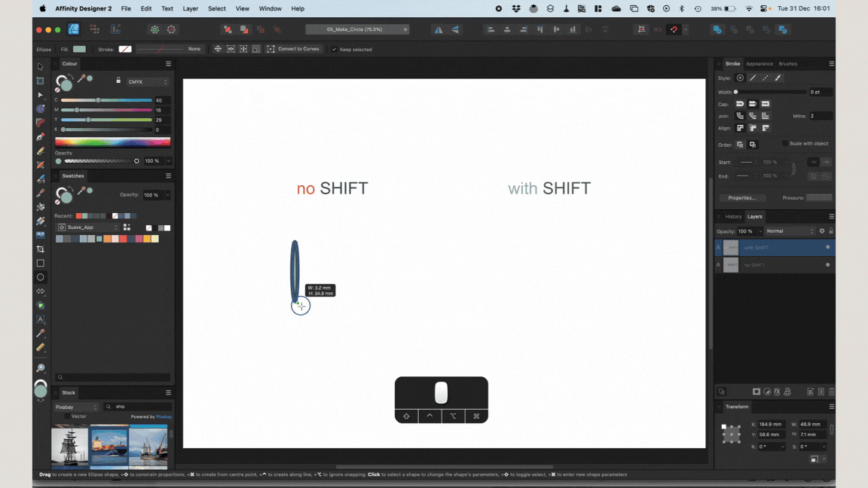Open the Layers opacity dropdown

click(x=760, y=231)
